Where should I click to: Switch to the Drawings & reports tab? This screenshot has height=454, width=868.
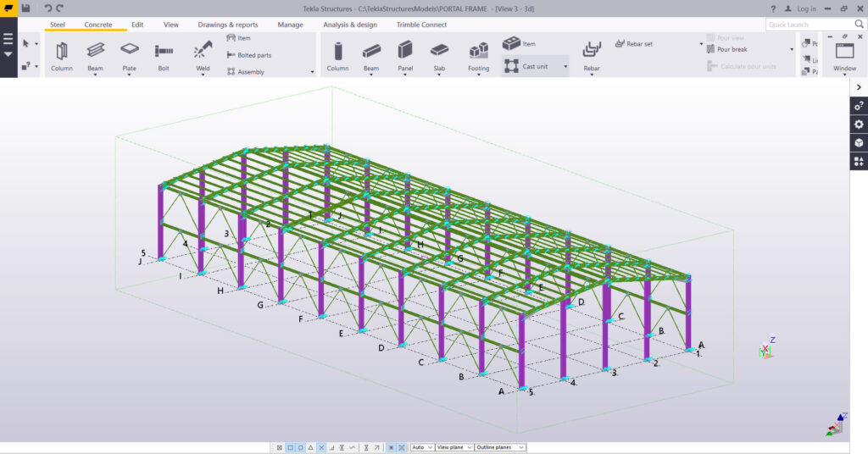[227, 25]
